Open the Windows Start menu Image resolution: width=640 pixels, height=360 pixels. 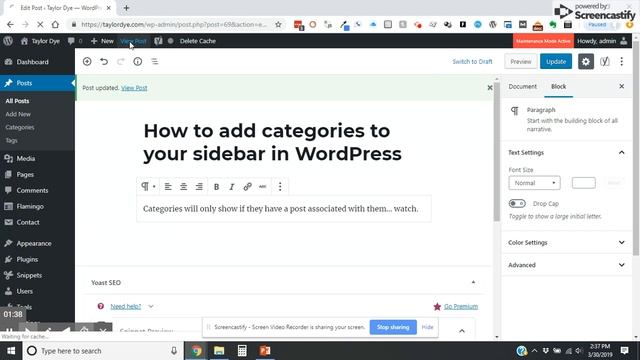pos(11,351)
